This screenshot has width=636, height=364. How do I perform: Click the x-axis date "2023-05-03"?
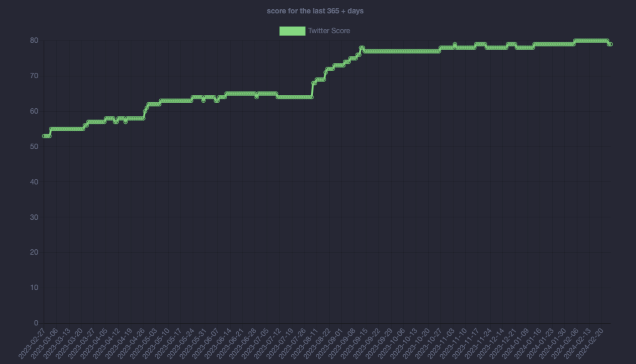pos(143,344)
